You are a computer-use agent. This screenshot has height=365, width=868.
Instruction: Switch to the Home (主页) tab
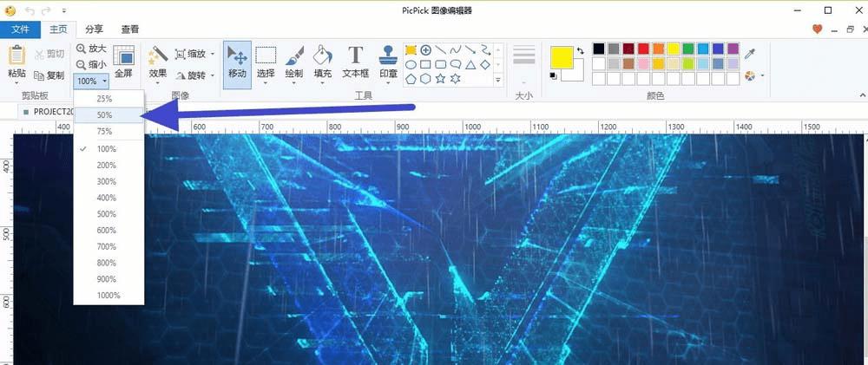(58, 29)
